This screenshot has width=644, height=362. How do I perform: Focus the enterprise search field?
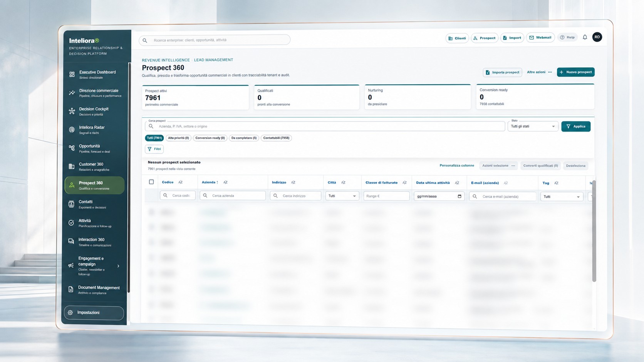(215, 40)
